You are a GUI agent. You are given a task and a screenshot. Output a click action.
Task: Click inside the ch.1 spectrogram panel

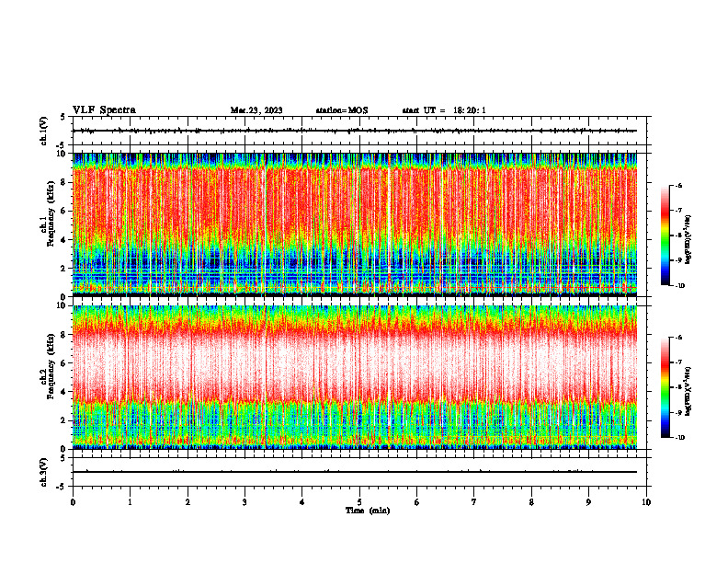tap(359, 224)
